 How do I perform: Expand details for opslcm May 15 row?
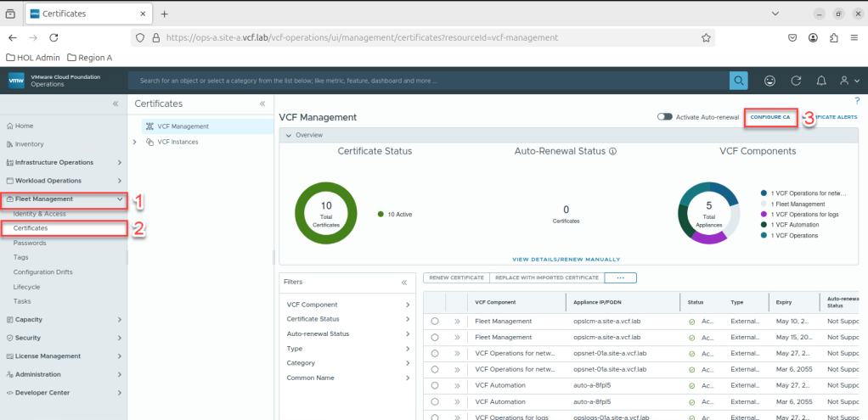pyautogui.click(x=457, y=337)
